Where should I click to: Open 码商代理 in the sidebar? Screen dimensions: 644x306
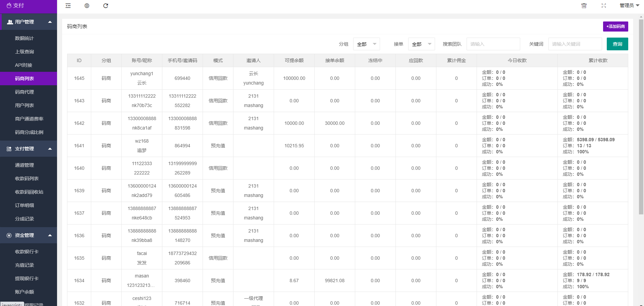24,92
